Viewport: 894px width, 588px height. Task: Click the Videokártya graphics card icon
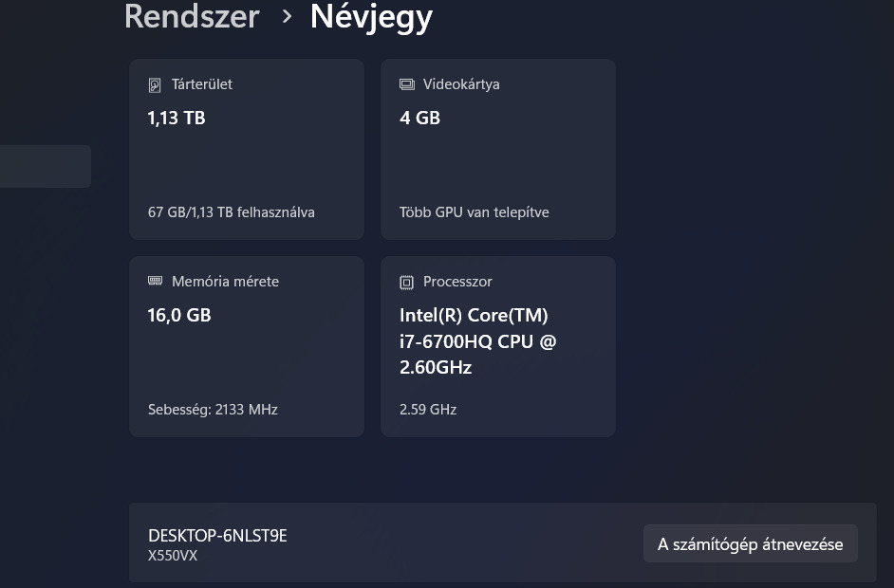(x=407, y=84)
